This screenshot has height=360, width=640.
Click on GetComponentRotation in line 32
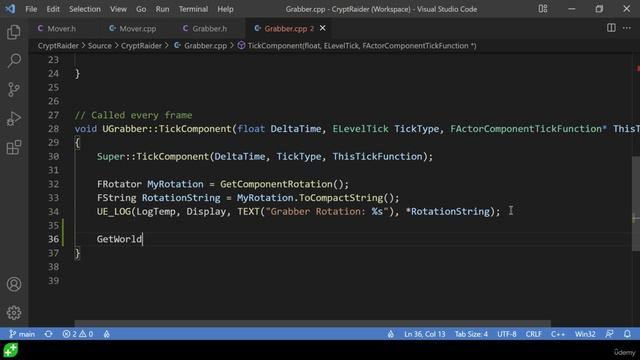(276, 184)
